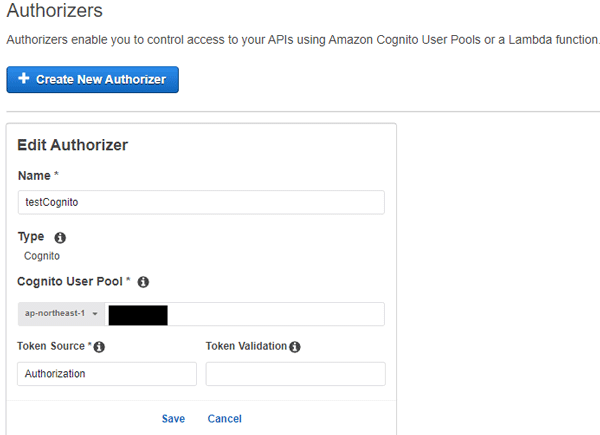Screen dimensions: 600x435
Task: Click the Token Validation label text
Action: (246, 346)
